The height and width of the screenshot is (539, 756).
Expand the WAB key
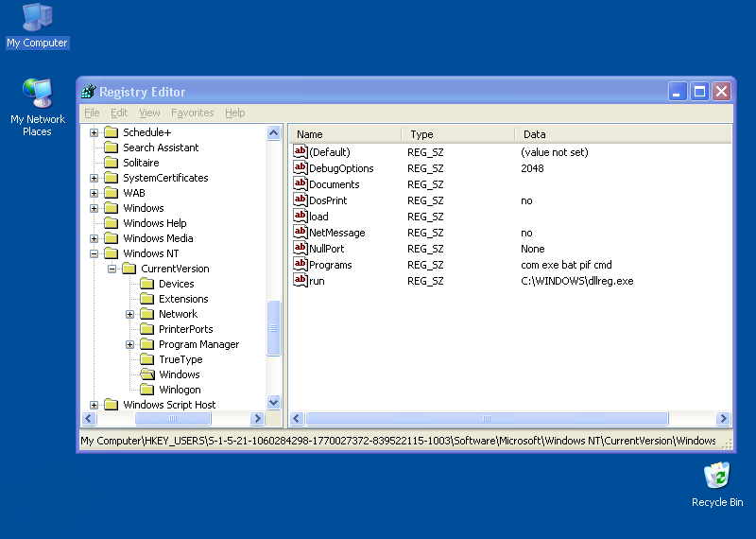point(94,193)
